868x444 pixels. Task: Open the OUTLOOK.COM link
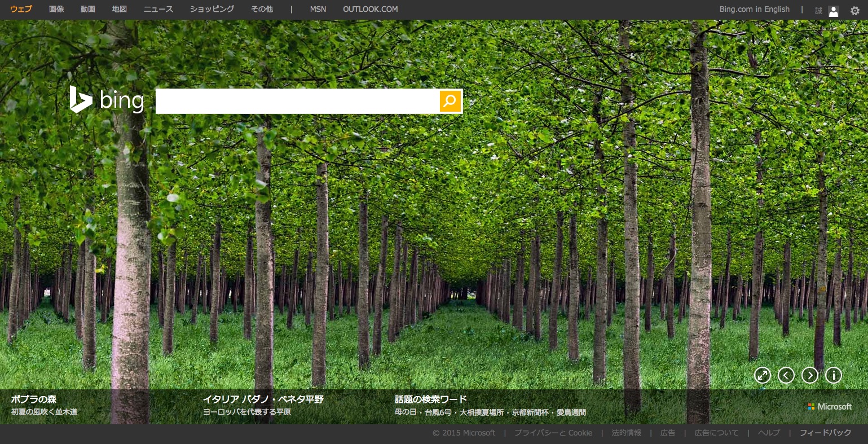(370, 9)
